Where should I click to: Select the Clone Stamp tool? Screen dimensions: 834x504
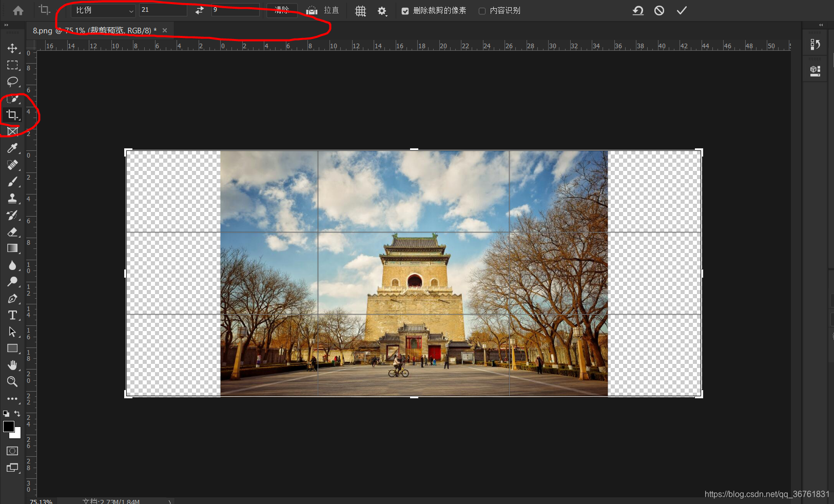[12, 198]
